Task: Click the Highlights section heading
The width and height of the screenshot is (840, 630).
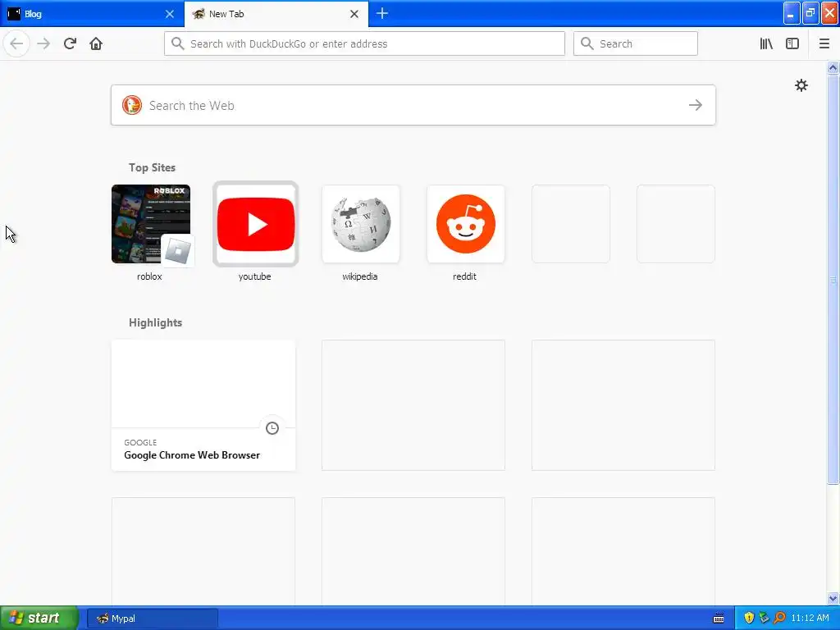Action: 155,322
